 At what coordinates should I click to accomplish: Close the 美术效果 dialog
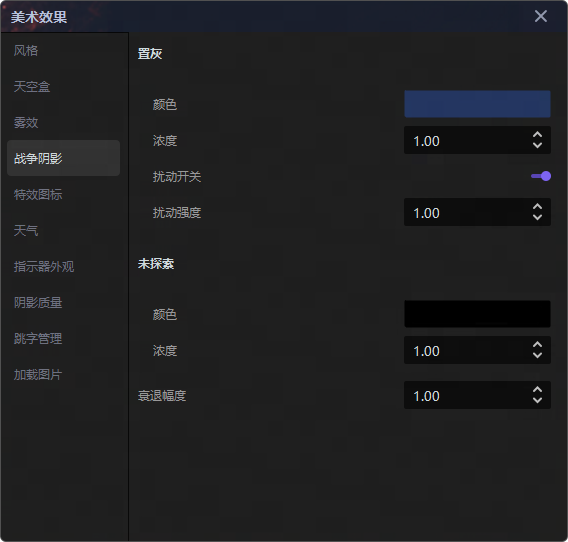pos(540,16)
